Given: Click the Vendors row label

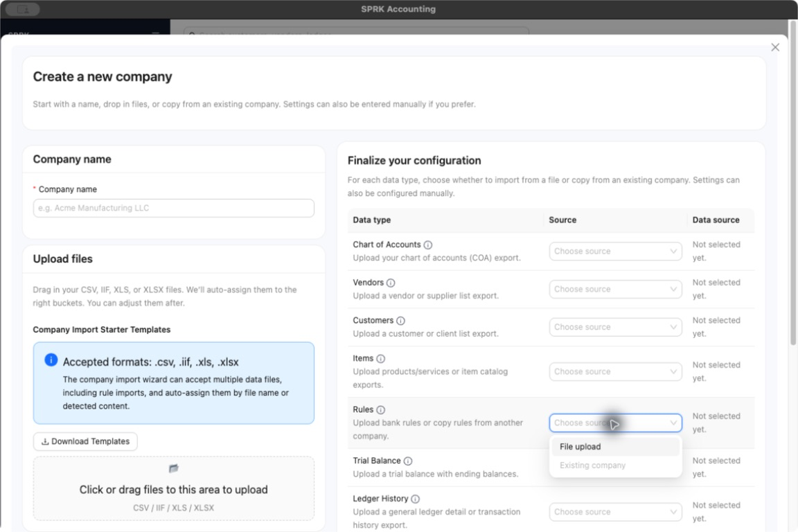Looking at the screenshot, I should (368, 283).
